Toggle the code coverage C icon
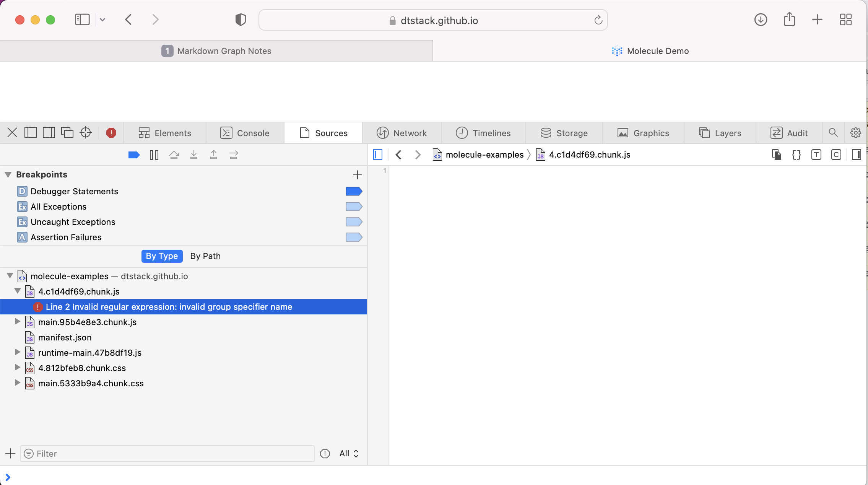 click(835, 155)
